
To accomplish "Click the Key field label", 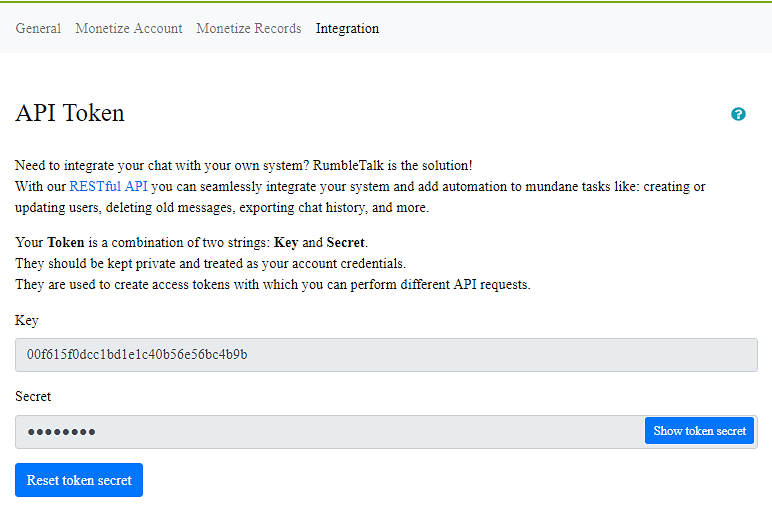I will [27, 320].
